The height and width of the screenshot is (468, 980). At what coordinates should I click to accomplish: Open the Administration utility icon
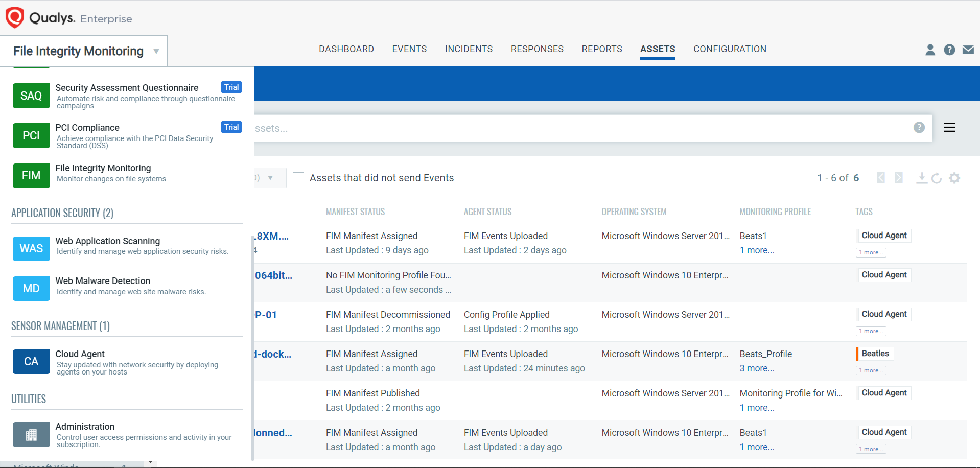pos(31,435)
